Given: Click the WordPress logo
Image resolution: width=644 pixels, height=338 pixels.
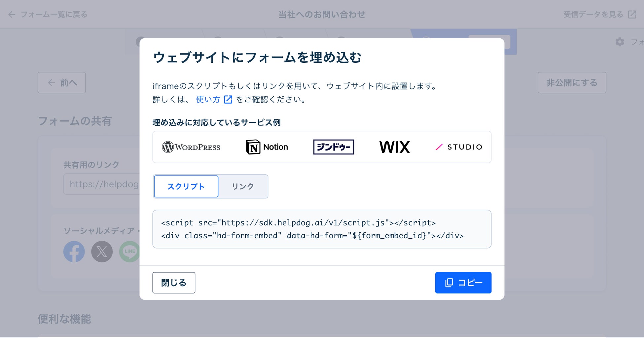Looking at the screenshot, I should pos(191,147).
